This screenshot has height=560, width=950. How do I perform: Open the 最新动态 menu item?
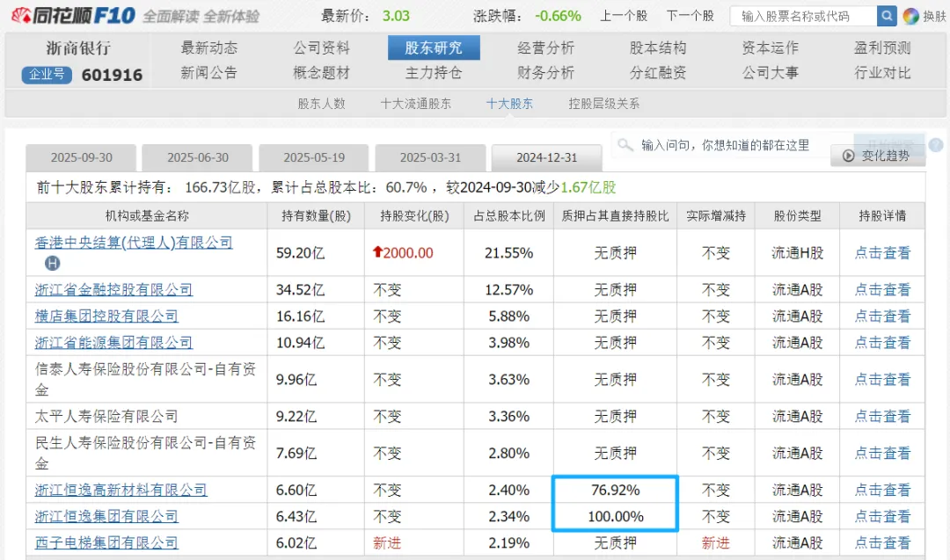pyautogui.click(x=209, y=47)
